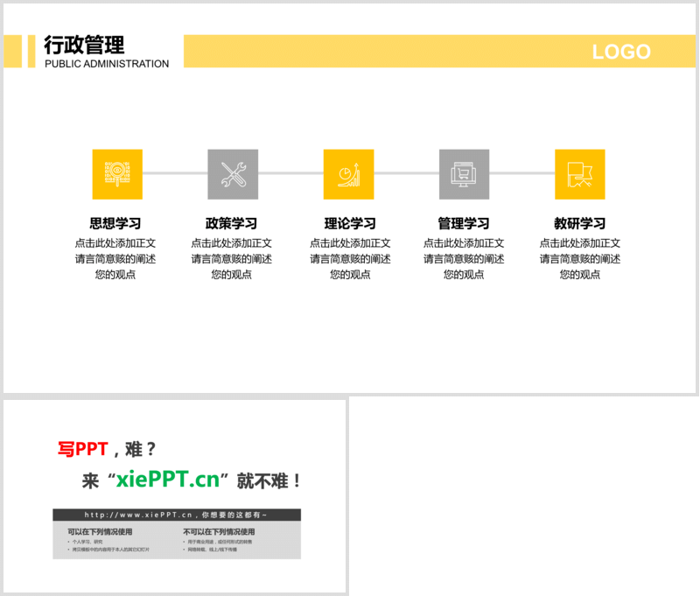Select the 不可以在下列情况使用 heading
700x596 pixels.
click(x=219, y=531)
